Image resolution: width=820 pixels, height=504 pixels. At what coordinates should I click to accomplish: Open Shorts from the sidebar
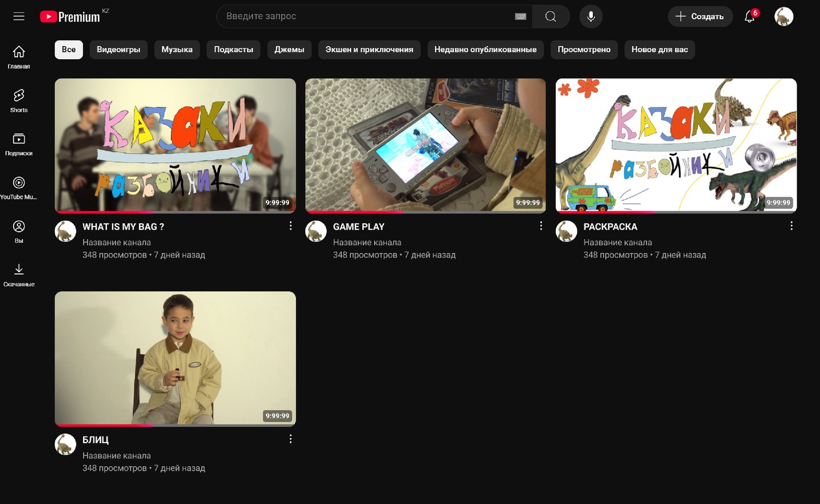pyautogui.click(x=19, y=100)
